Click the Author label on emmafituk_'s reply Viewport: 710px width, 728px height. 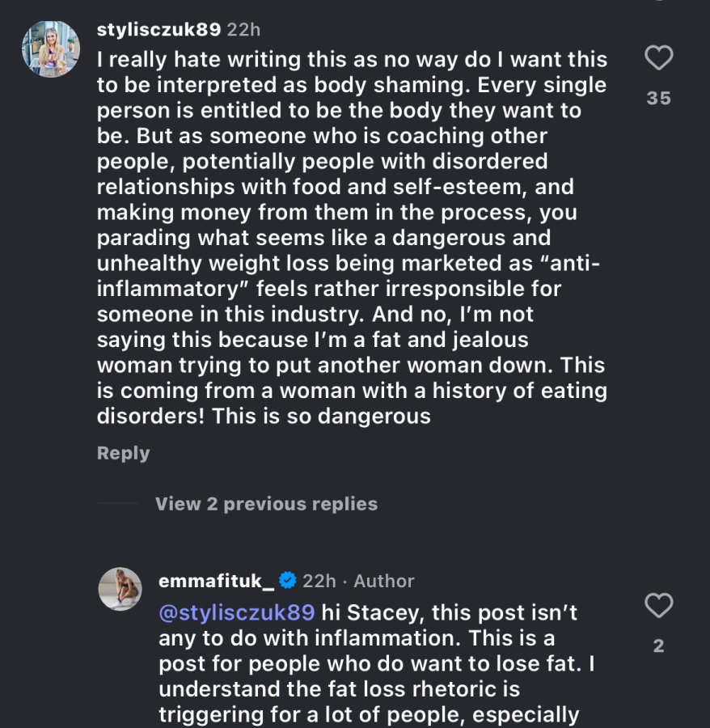coord(384,581)
